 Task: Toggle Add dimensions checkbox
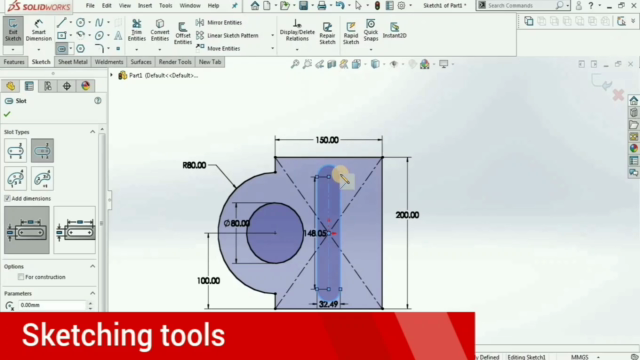click(x=7, y=199)
